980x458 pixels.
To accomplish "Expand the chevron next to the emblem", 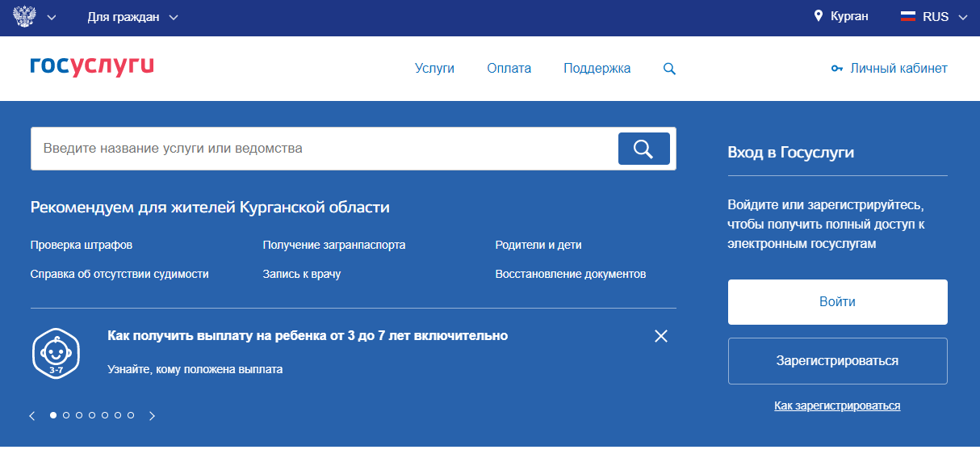I will [x=52, y=17].
